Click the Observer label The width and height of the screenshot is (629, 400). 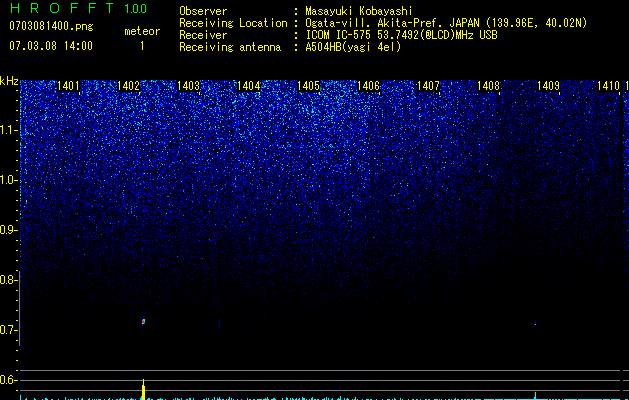tap(203, 11)
